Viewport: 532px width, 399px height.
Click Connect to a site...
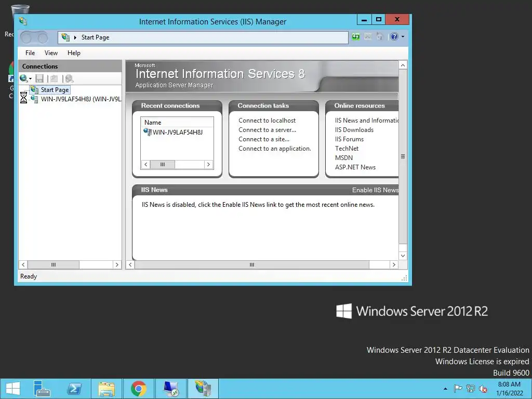pos(263,139)
